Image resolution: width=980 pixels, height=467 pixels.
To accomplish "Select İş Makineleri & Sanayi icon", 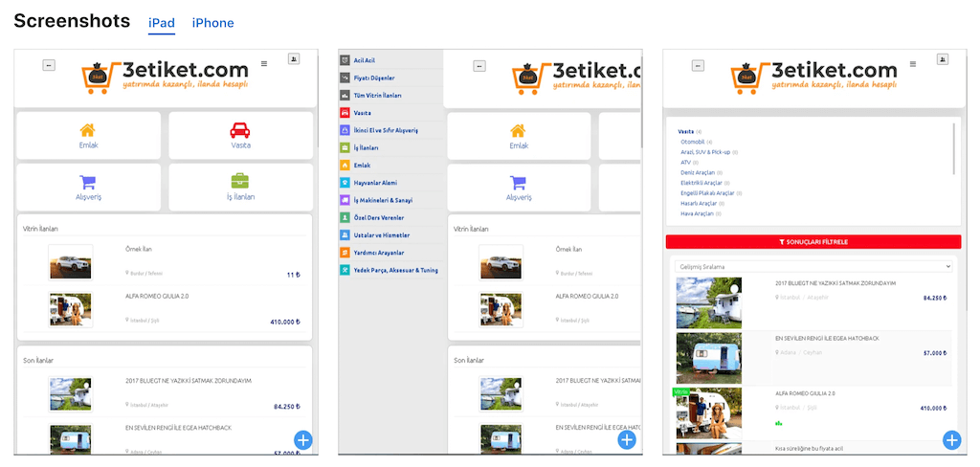I will click(345, 201).
